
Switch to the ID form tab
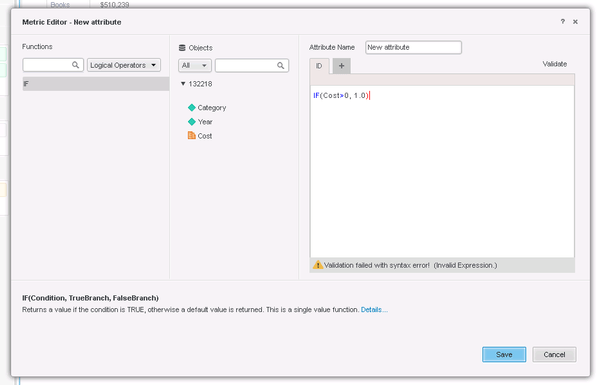[x=319, y=66]
